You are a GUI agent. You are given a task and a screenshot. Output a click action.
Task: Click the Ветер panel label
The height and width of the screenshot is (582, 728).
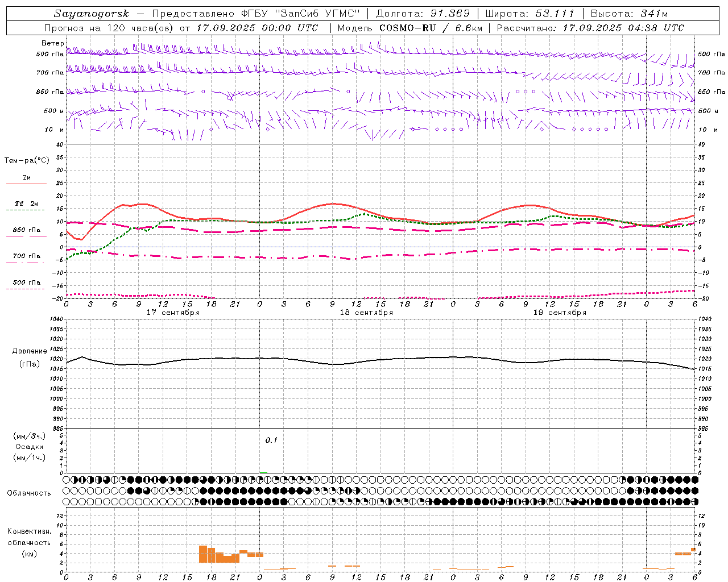tap(52, 43)
